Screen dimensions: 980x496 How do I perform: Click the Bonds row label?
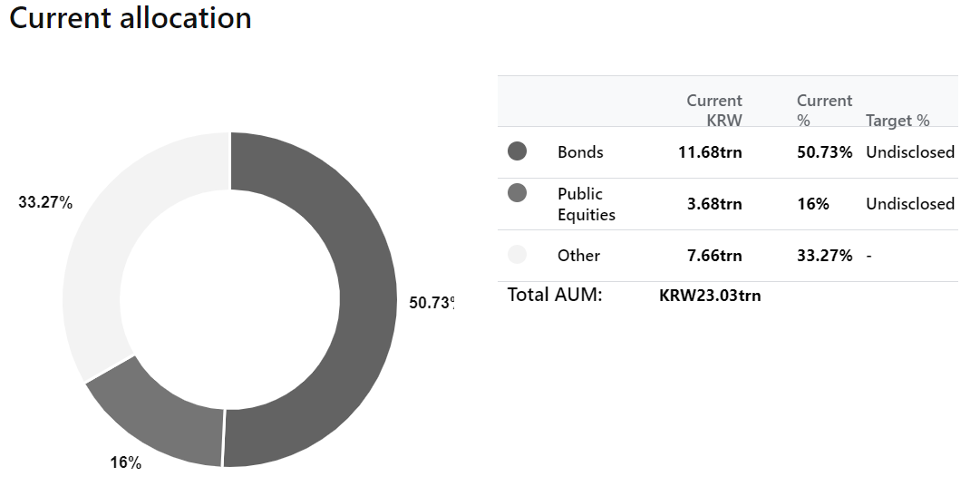(580, 152)
